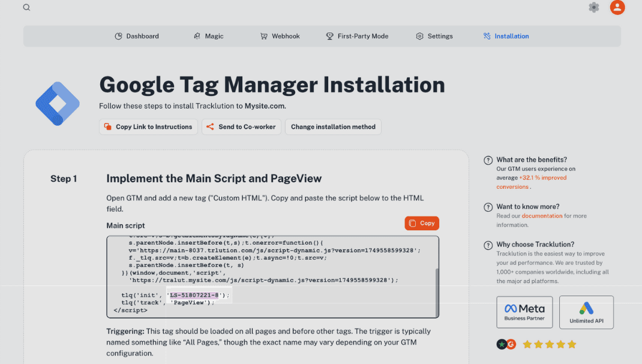Click the Meta Business Partner badge

click(524, 312)
